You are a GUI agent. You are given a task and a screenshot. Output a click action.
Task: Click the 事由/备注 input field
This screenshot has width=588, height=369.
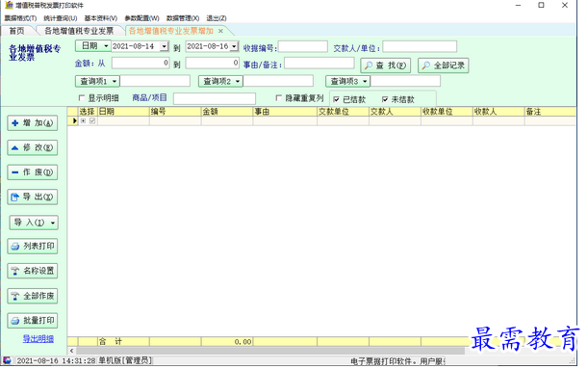tap(320, 63)
